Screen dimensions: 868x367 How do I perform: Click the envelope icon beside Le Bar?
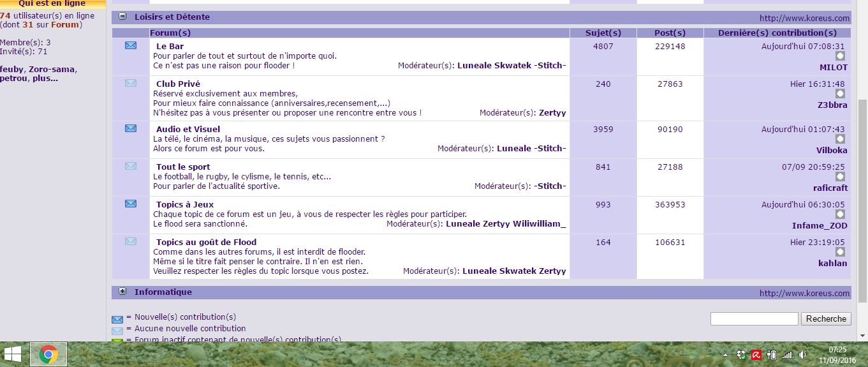pos(131,45)
